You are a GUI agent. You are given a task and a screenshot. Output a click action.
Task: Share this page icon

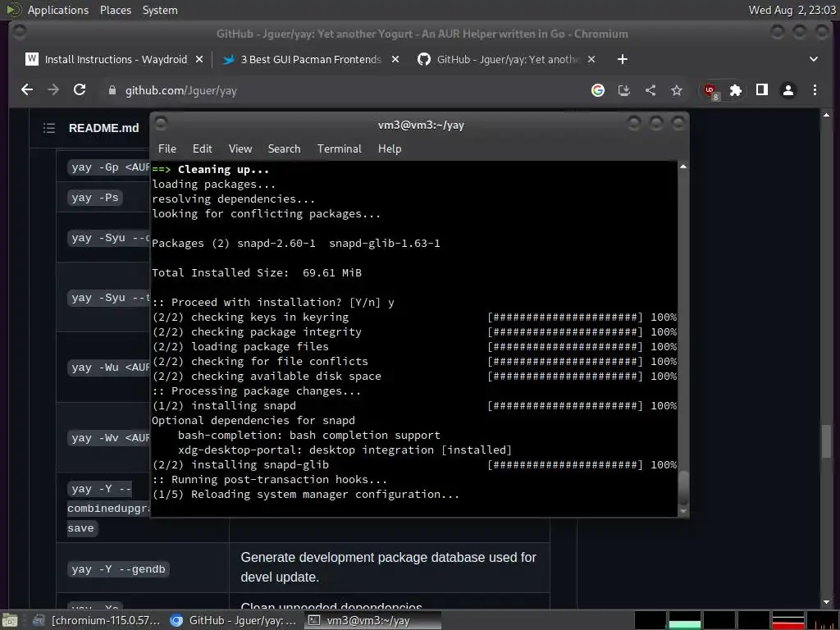(651, 90)
